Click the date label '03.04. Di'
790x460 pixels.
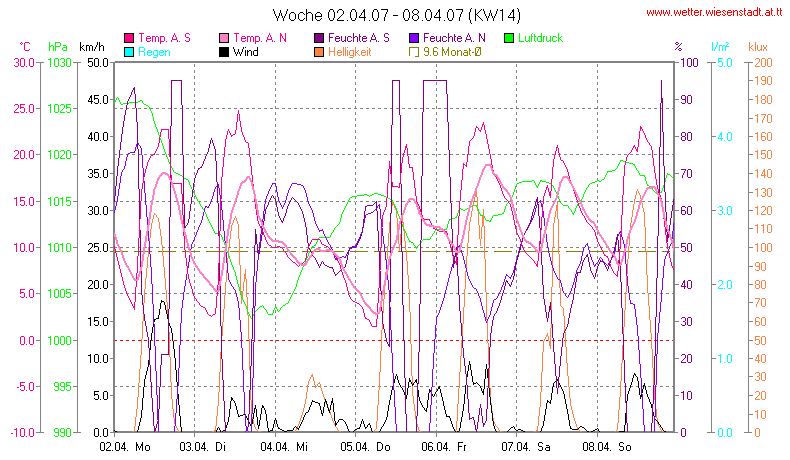pyautogui.click(x=203, y=447)
